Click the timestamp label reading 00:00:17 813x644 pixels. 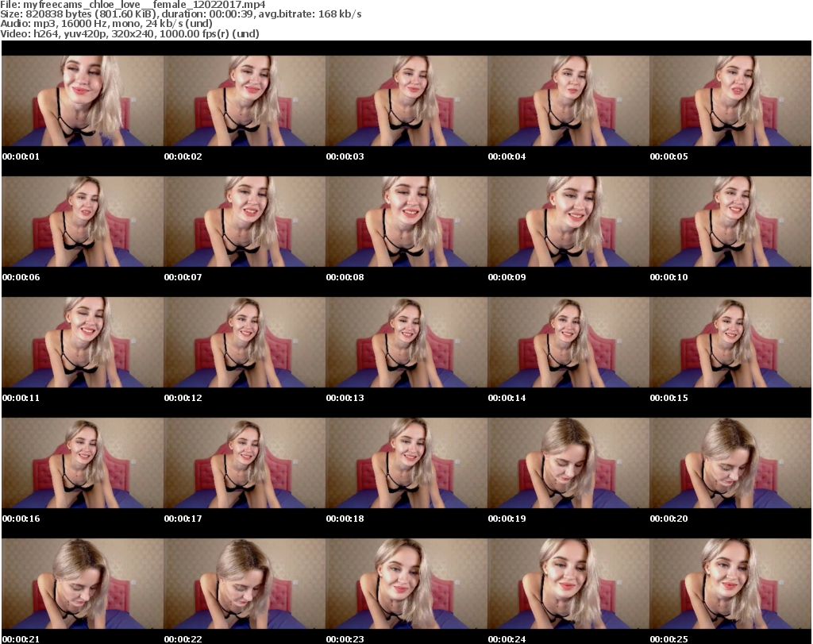pyautogui.click(x=183, y=519)
